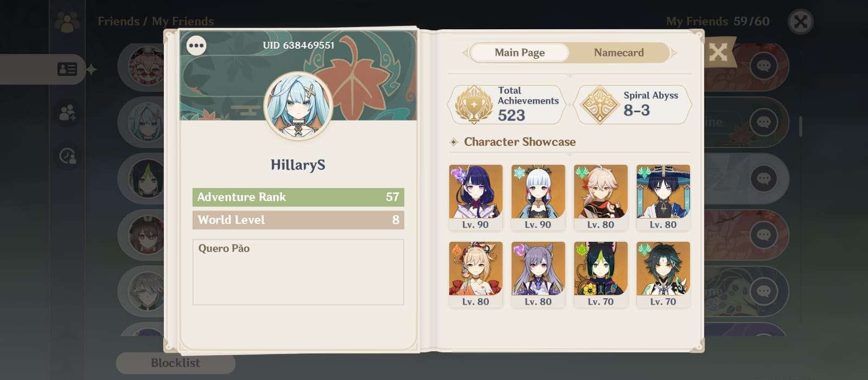868x380 pixels.
Task: Open chat bubble for the third friend row
Action: pyautogui.click(x=763, y=178)
